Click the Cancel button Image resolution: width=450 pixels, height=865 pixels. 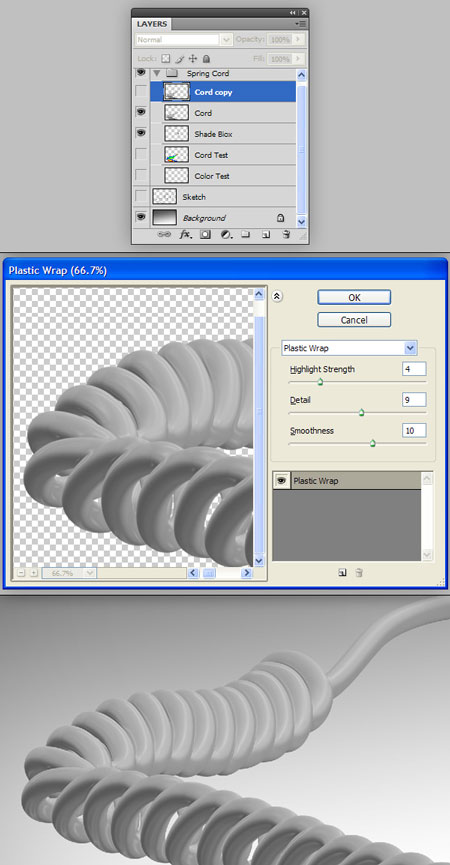point(354,320)
